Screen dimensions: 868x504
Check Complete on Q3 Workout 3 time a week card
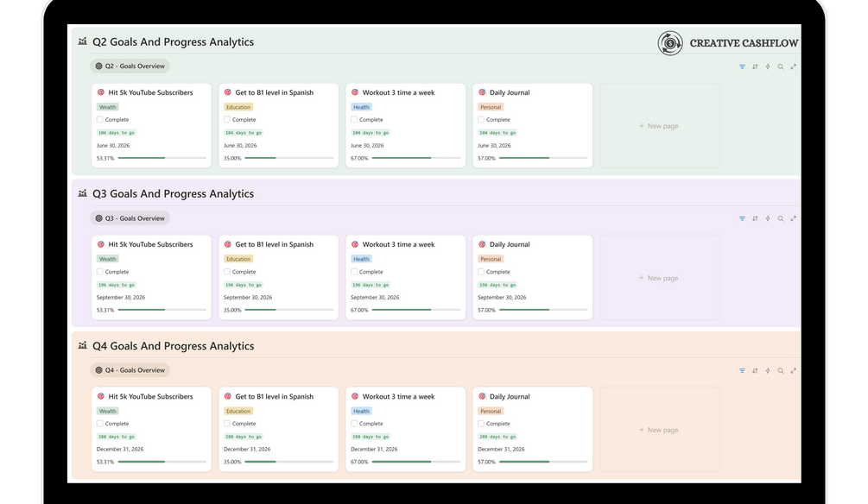click(x=354, y=272)
